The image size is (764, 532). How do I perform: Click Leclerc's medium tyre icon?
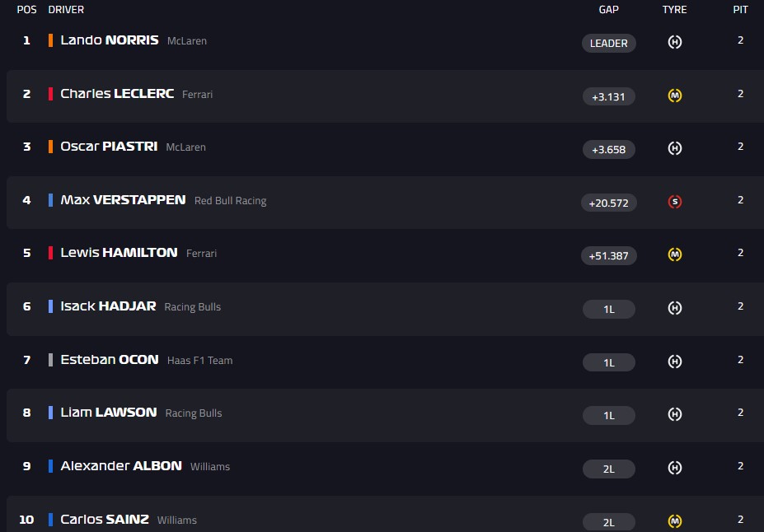[674, 96]
